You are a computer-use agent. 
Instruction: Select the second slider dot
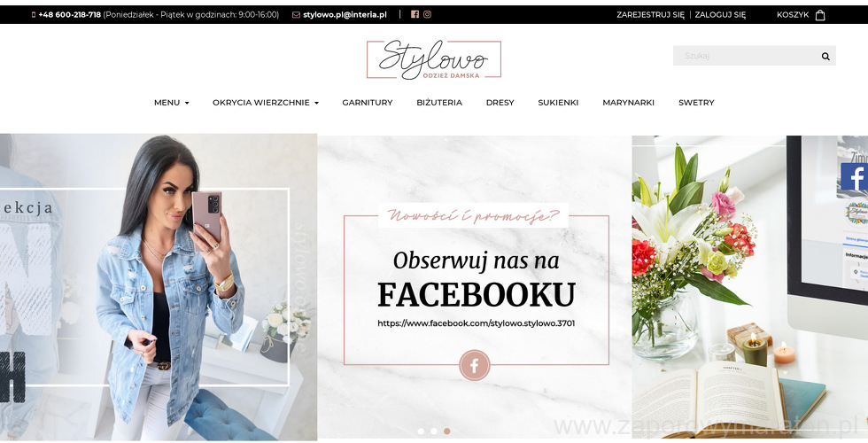tap(434, 431)
